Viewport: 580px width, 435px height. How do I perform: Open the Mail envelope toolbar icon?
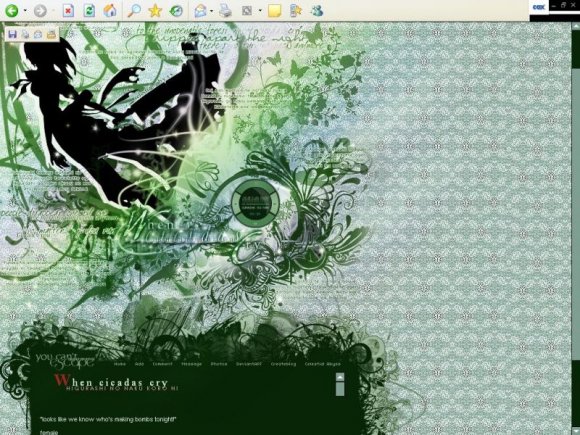point(200,11)
